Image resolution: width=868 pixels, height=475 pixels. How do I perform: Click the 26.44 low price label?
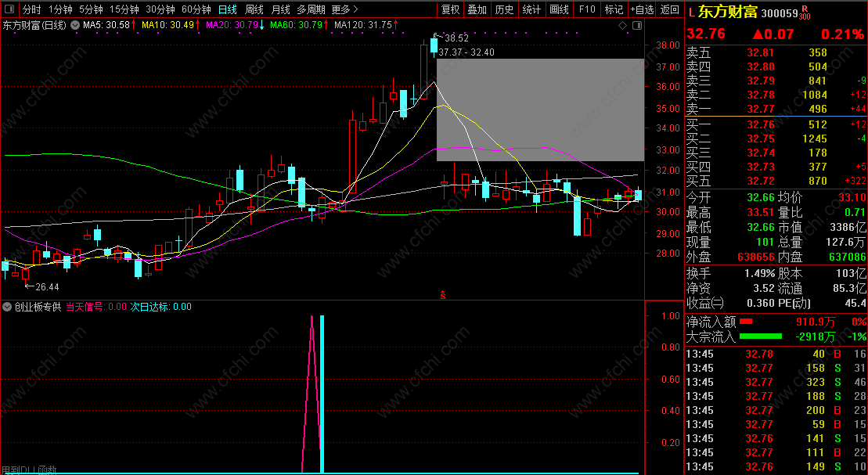pos(47,286)
